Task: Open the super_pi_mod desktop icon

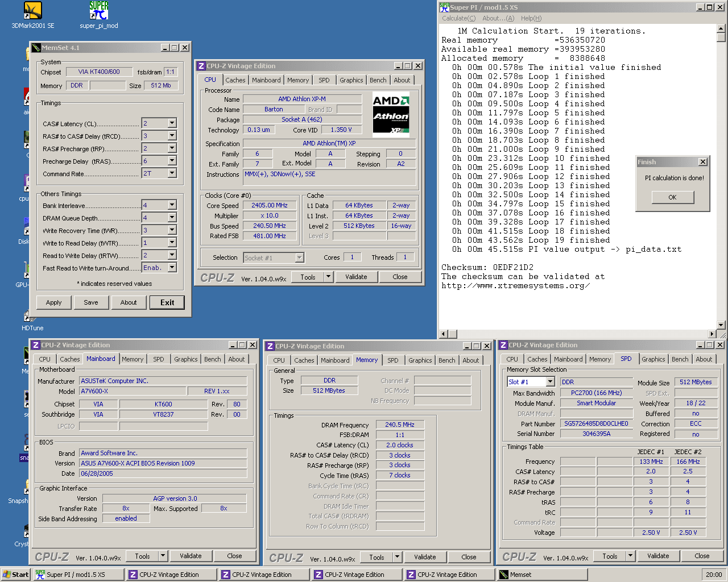Action: click(x=98, y=10)
